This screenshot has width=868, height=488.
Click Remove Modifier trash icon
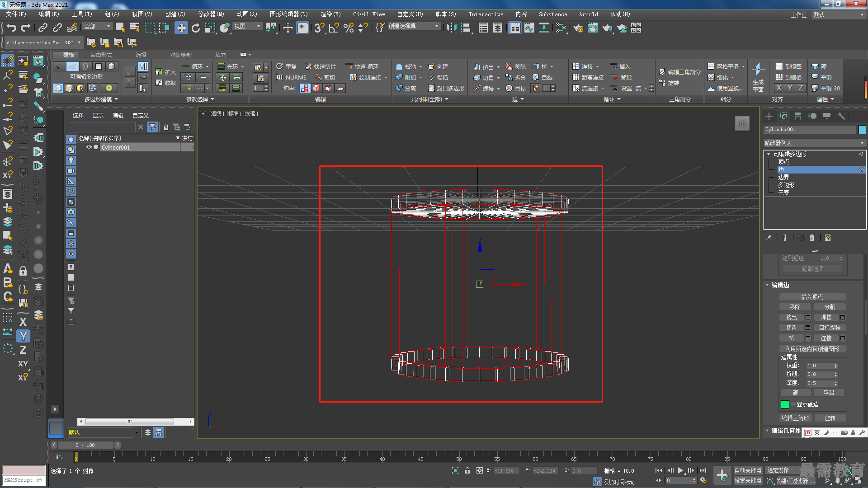pos(812,238)
